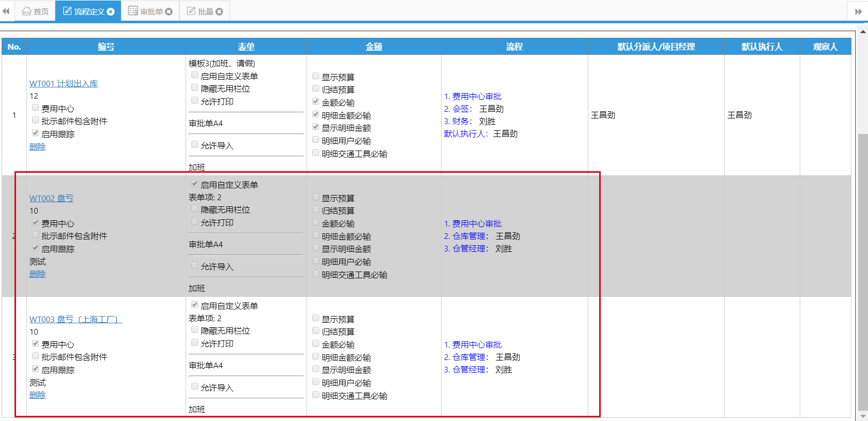
Task: Toggle 费用中心 checkbox in WT001 row
Action: [36, 108]
